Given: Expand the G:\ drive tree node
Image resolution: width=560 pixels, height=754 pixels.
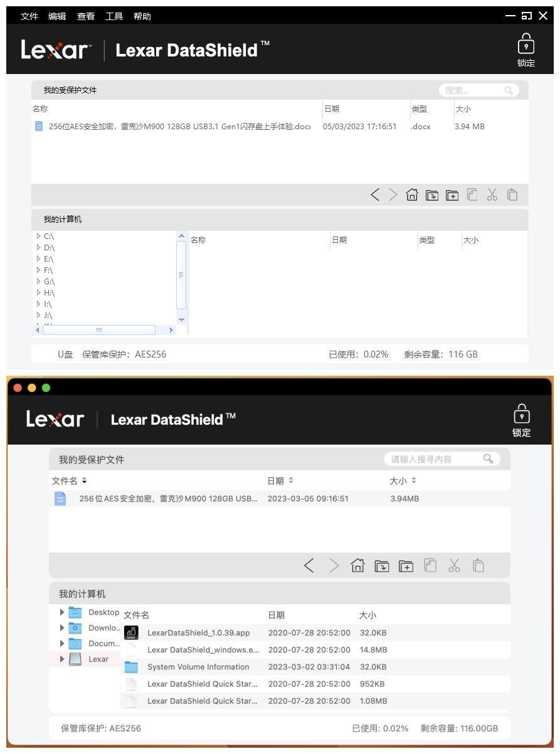Looking at the screenshot, I should [38, 282].
